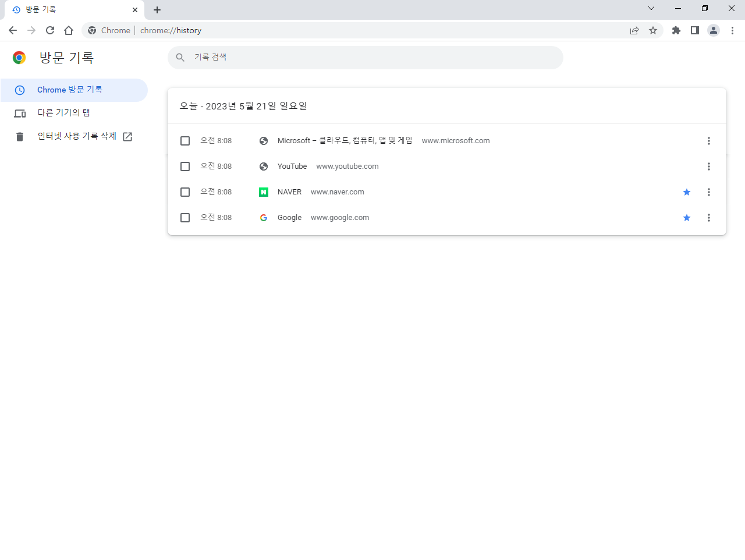Reload the history page
Viewport: 745px width, 560px height.
(50, 30)
